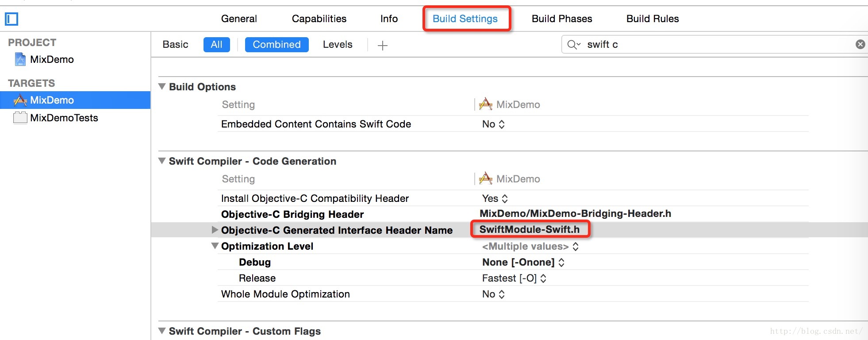Open Release Fastest [-O] dropdown

click(515, 278)
